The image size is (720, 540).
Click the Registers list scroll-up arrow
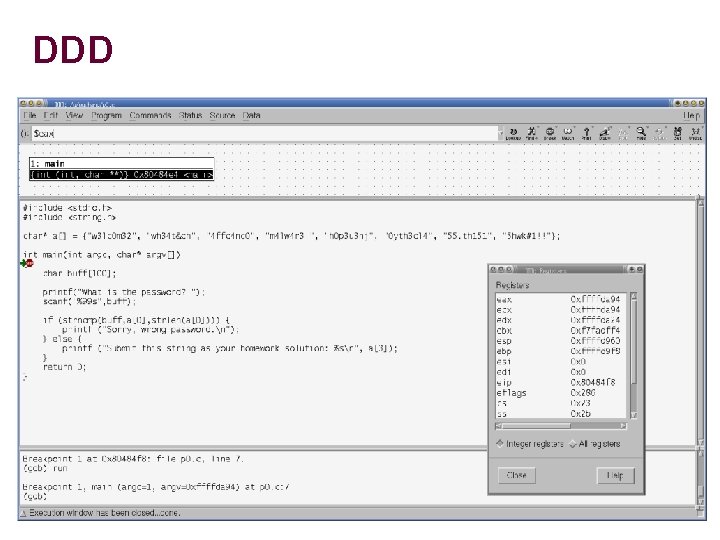coord(634,296)
